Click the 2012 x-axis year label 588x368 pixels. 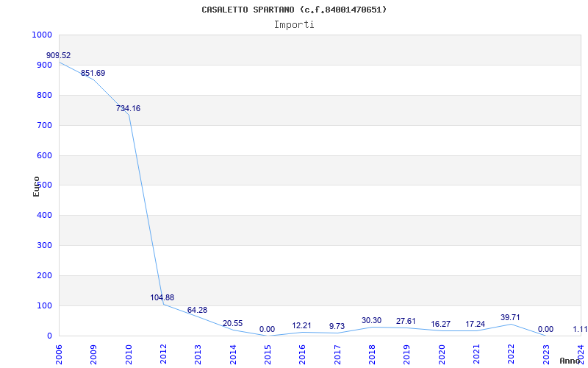coord(163,355)
